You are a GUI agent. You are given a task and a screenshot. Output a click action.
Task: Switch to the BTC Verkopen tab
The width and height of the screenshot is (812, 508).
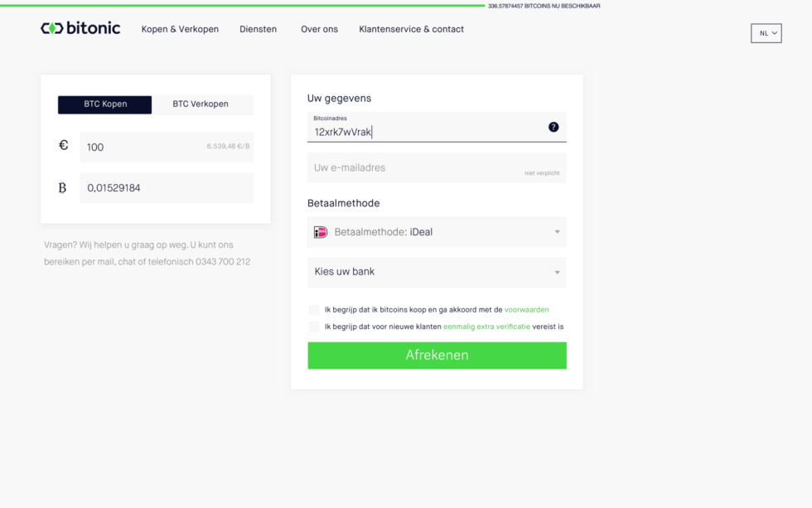click(x=201, y=104)
